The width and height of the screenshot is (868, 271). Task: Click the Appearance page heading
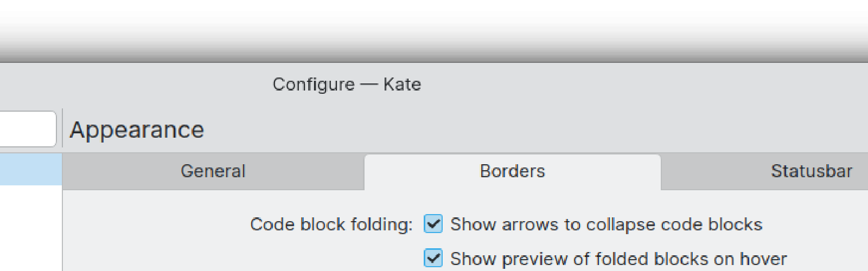[137, 130]
